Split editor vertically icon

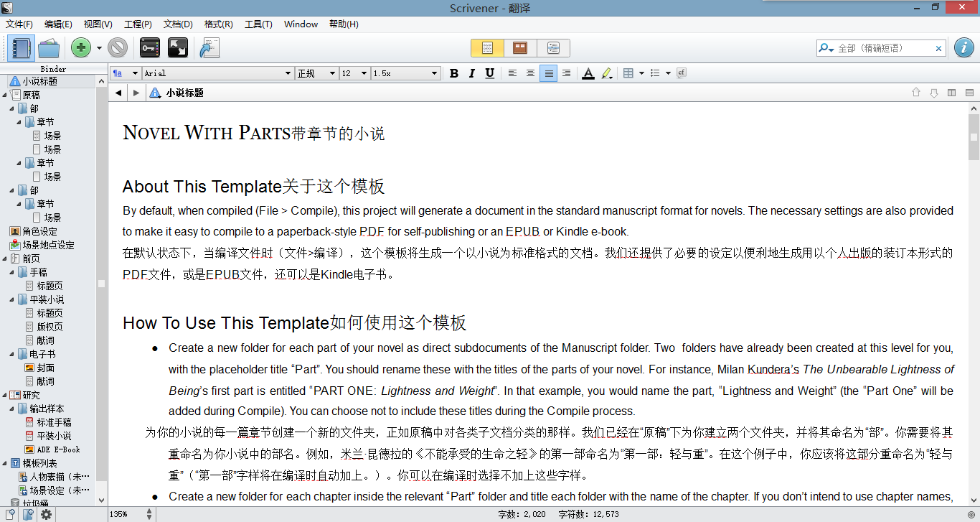click(x=952, y=93)
